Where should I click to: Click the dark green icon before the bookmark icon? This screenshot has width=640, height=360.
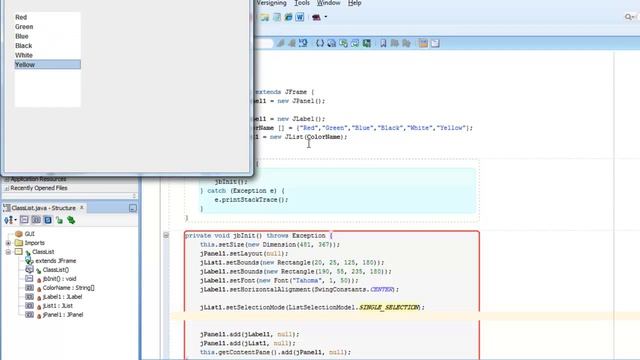pyautogui.click(x=367, y=43)
